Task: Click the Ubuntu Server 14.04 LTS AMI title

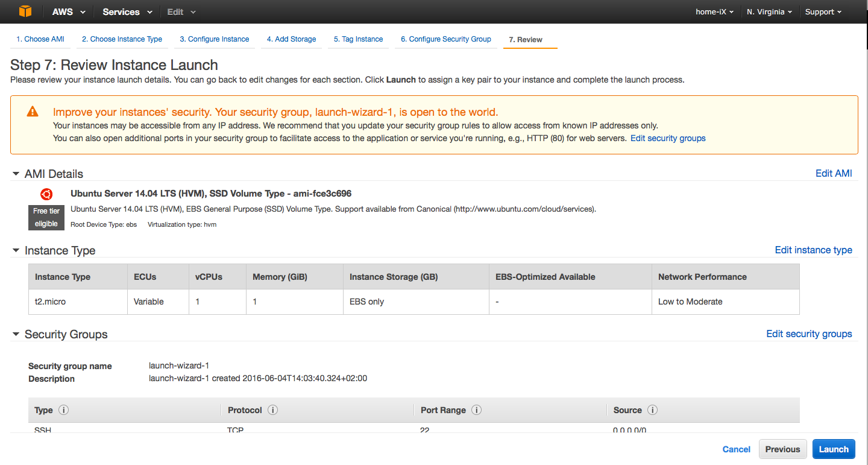Action: [211, 194]
